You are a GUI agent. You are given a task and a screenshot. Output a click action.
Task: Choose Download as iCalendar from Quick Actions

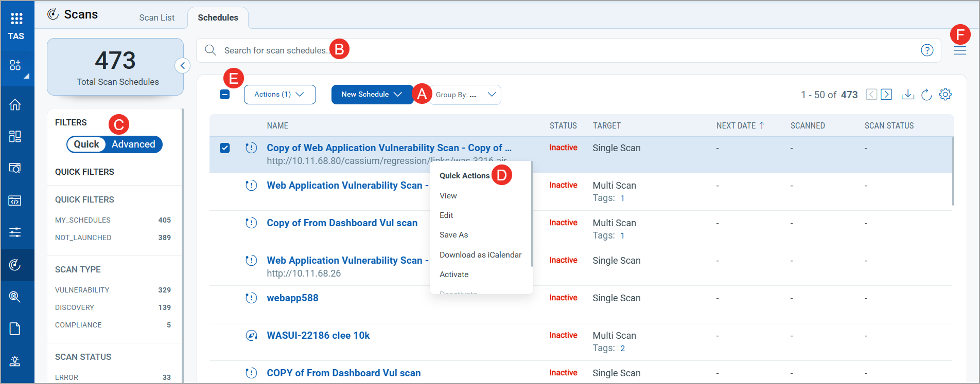coord(480,255)
